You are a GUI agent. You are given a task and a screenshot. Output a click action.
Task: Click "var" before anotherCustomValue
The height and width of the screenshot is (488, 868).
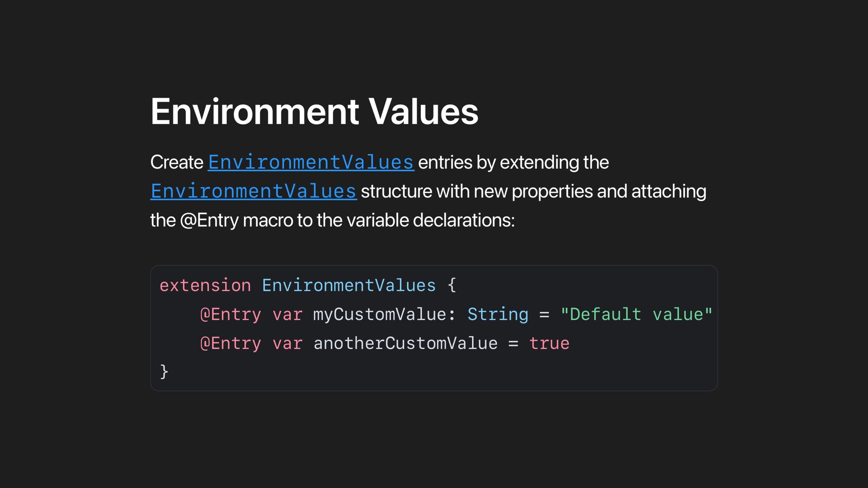pyautogui.click(x=287, y=343)
